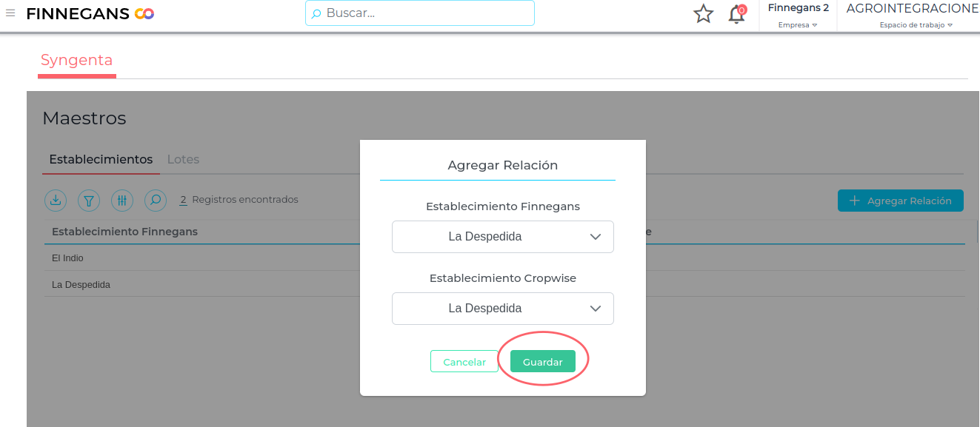Open the filter funnel icon
980x427 pixels.
tap(89, 200)
